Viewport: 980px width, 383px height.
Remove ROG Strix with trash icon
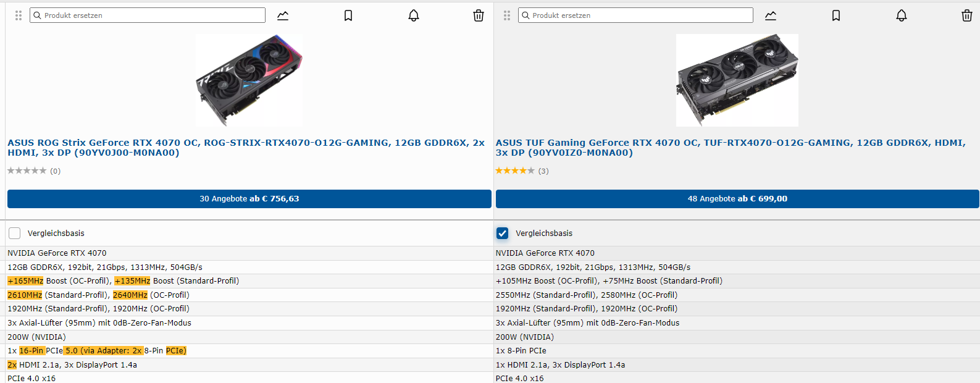coord(479,15)
